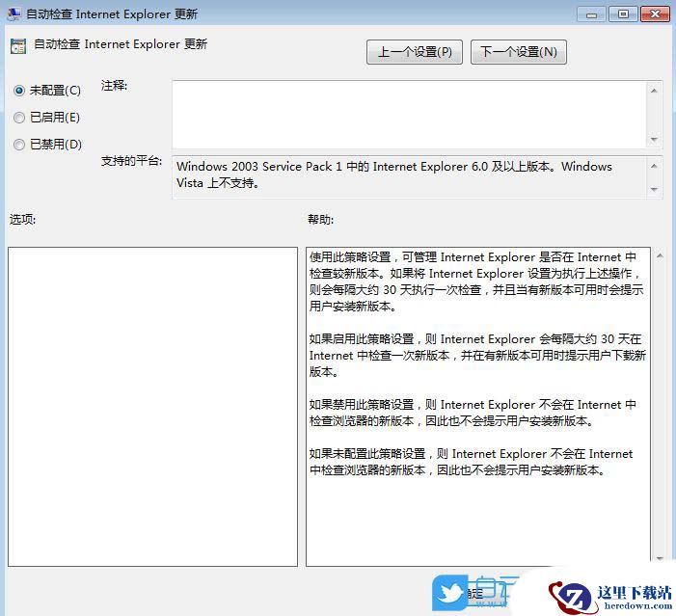Click inside the 注释 comment text box
This screenshot has height=616, width=676.
pyautogui.click(x=410, y=112)
